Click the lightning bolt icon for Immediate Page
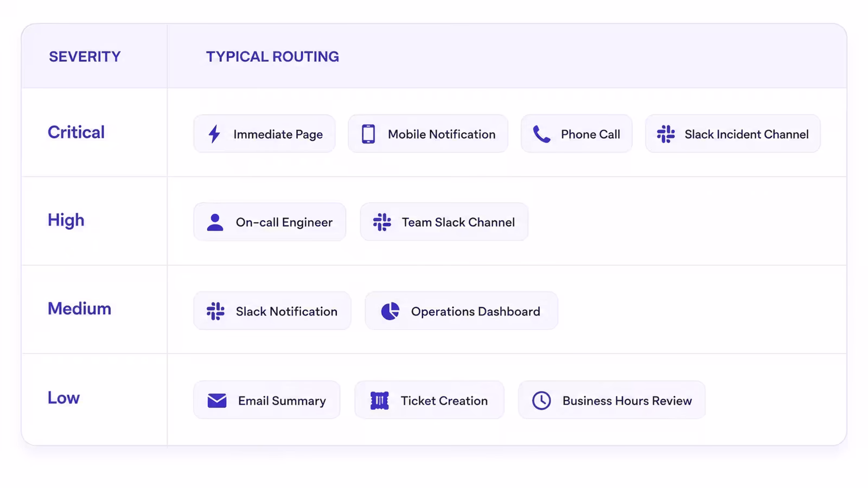868x488 pixels. pos(214,134)
